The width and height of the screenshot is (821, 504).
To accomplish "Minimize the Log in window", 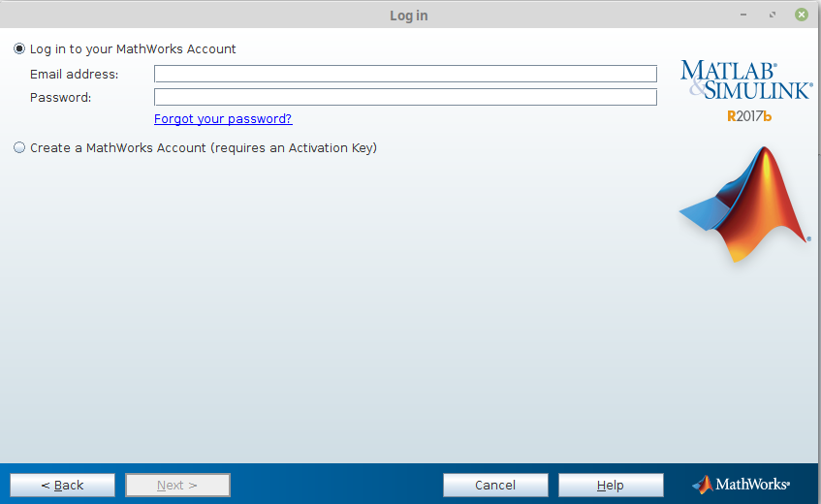I will point(743,16).
